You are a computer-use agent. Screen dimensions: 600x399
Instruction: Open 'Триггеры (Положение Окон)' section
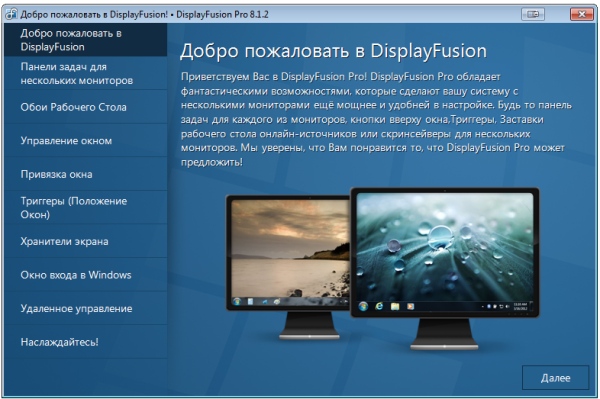click(86, 208)
